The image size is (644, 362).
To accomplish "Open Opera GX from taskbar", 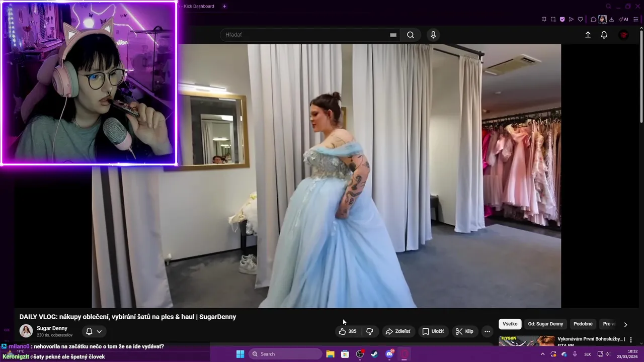I will tap(404, 354).
